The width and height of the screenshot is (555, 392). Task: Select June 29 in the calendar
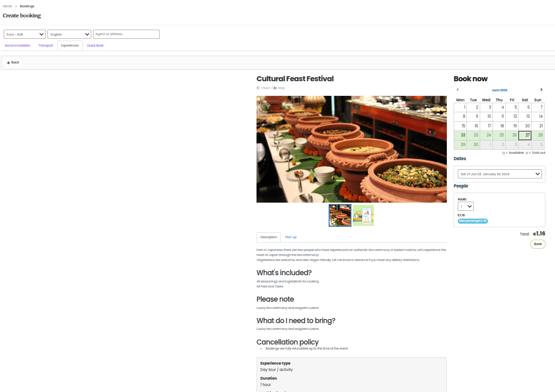tap(460, 145)
